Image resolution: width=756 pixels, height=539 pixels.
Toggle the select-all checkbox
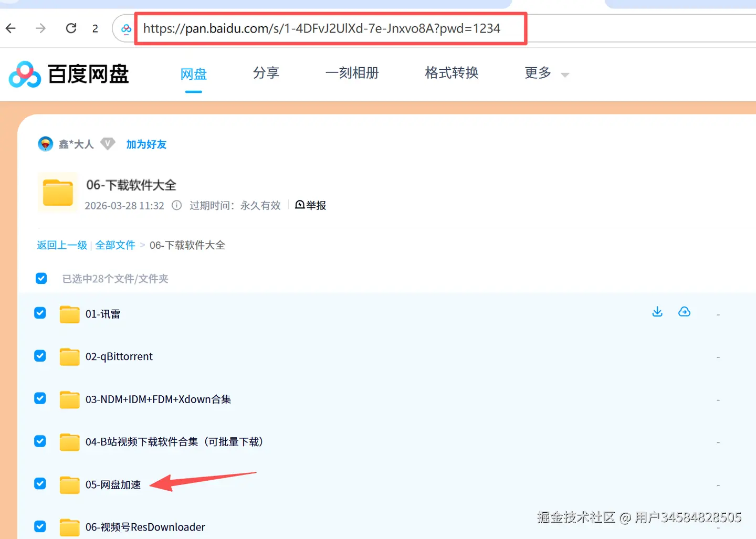pos(41,278)
